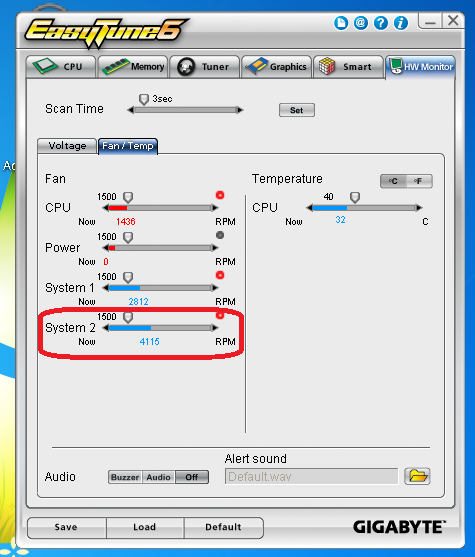Open the Memory tab
This screenshot has width=475, height=557.
click(x=133, y=67)
